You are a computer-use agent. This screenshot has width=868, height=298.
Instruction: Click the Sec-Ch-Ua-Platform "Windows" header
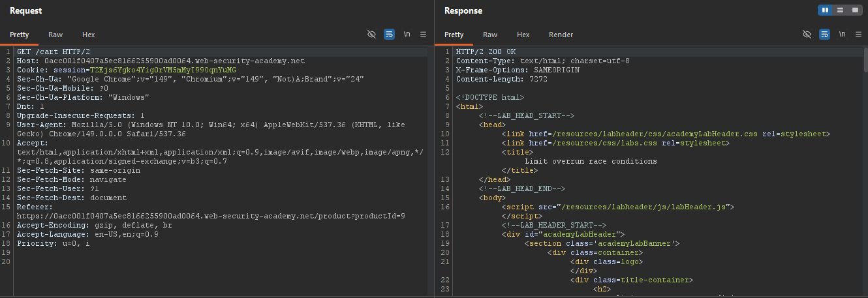click(x=84, y=97)
